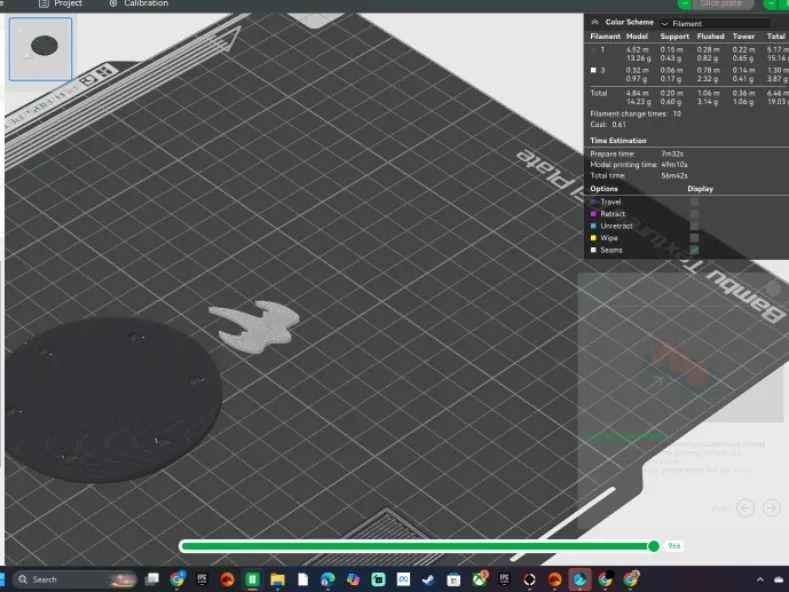Viewport: 789px width, 592px height.
Task: Select the plate thumbnail preview
Action: point(41,49)
